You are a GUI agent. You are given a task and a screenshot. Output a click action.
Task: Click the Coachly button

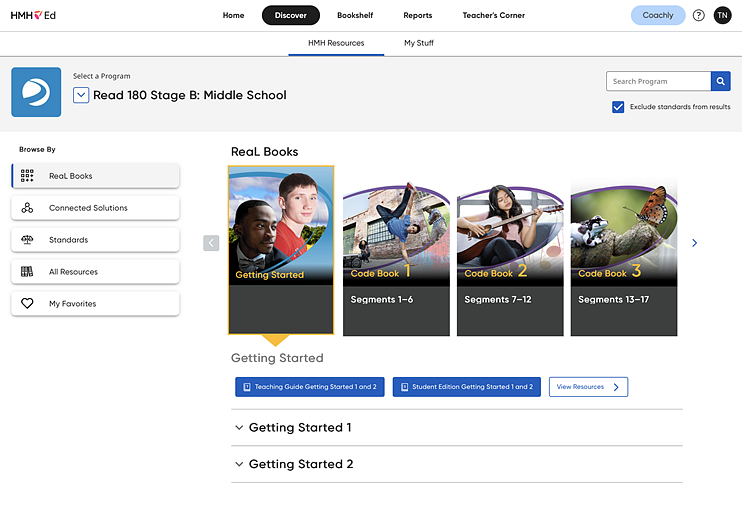(x=658, y=15)
